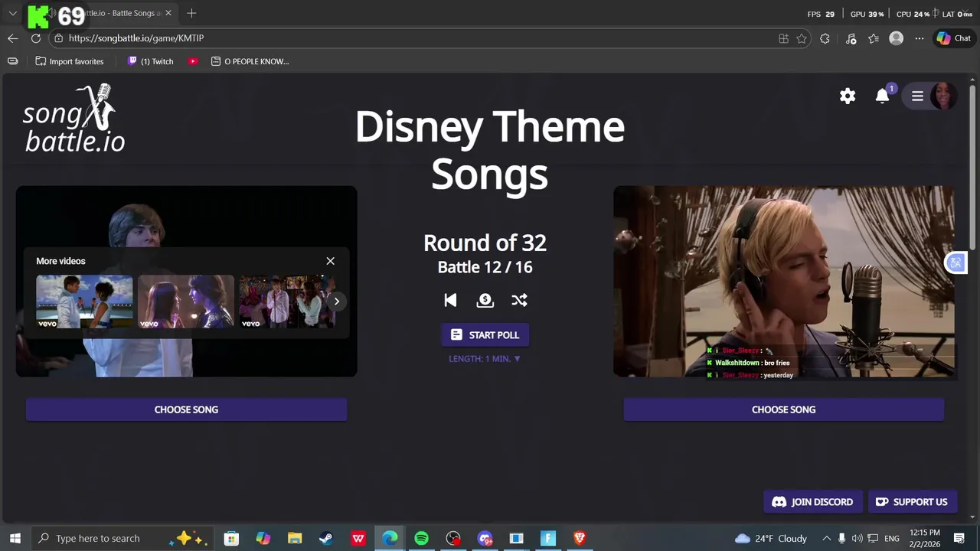Play the first suggested video thumbnail
Image resolution: width=980 pixels, height=551 pixels.
click(x=84, y=302)
